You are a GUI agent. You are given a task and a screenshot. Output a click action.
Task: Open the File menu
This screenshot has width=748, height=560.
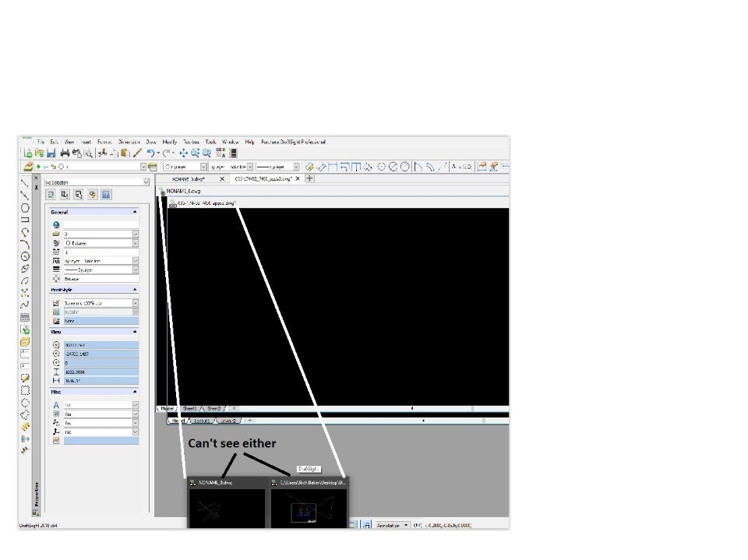(41, 142)
